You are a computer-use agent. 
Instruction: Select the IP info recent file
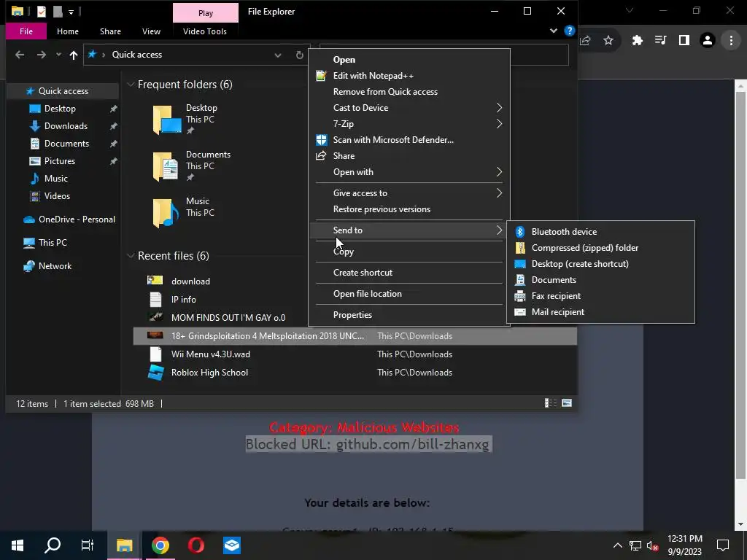pyautogui.click(x=183, y=300)
